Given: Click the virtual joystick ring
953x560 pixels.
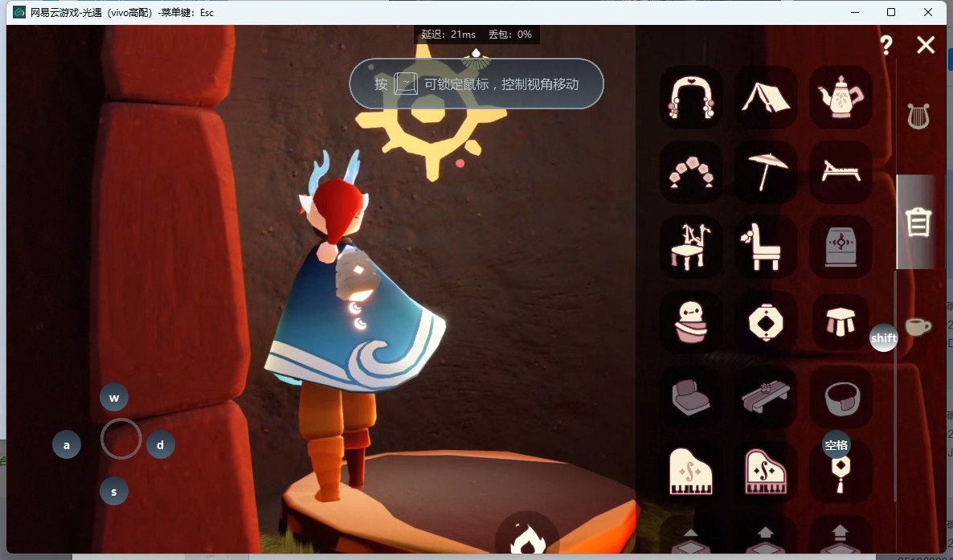Looking at the screenshot, I should pyautogui.click(x=121, y=439).
